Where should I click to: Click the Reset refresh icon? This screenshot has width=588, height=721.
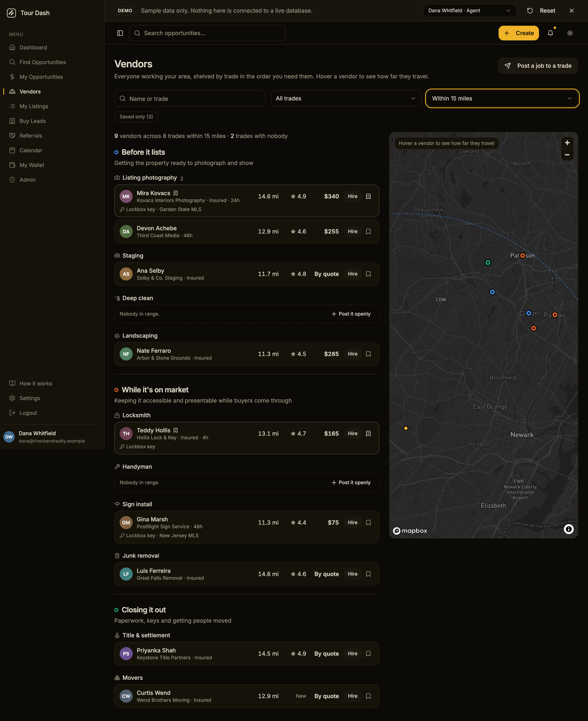530,10
